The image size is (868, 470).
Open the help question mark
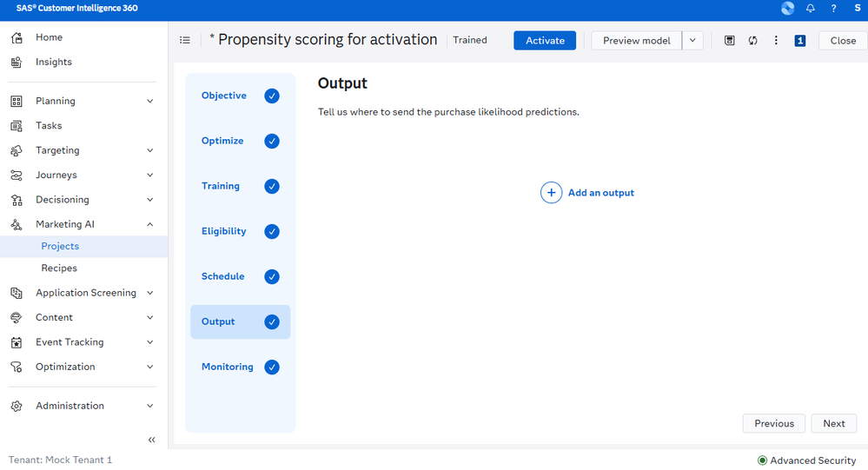[x=833, y=9]
